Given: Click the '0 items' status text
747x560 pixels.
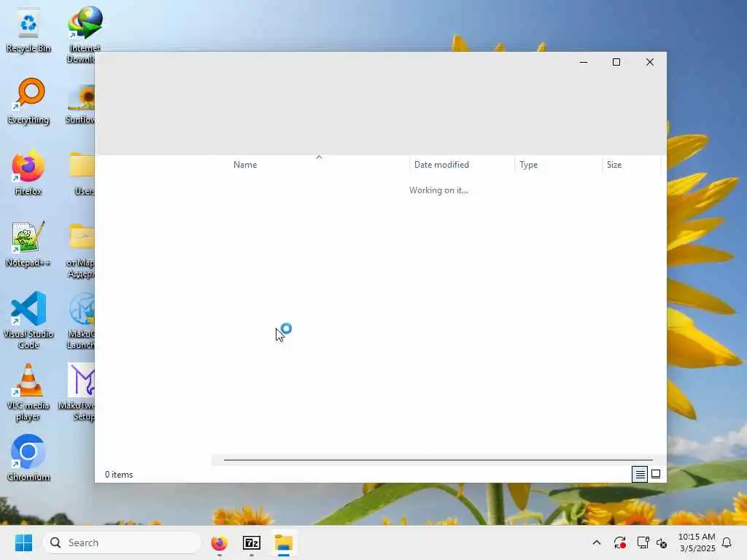Looking at the screenshot, I should coord(119,475).
